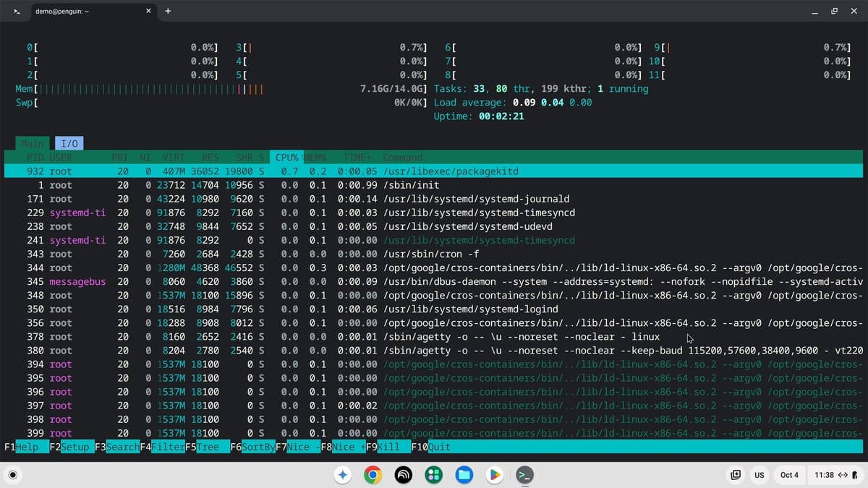Activate F3 Search in htop
The image size is (868, 488).
117,447
